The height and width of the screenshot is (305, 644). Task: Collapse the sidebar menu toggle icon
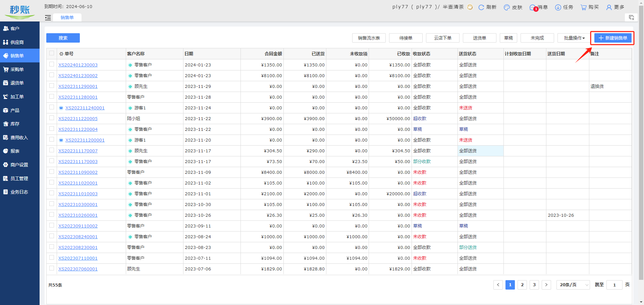tap(48, 18)
